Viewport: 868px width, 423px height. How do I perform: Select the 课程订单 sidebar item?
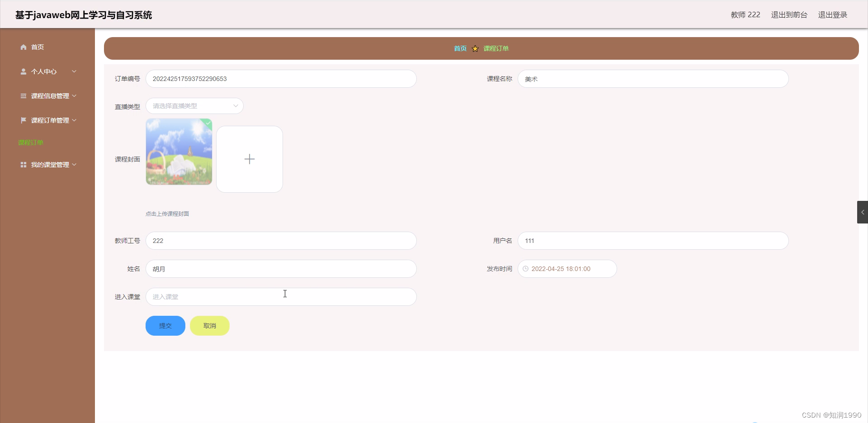point(30,142)
